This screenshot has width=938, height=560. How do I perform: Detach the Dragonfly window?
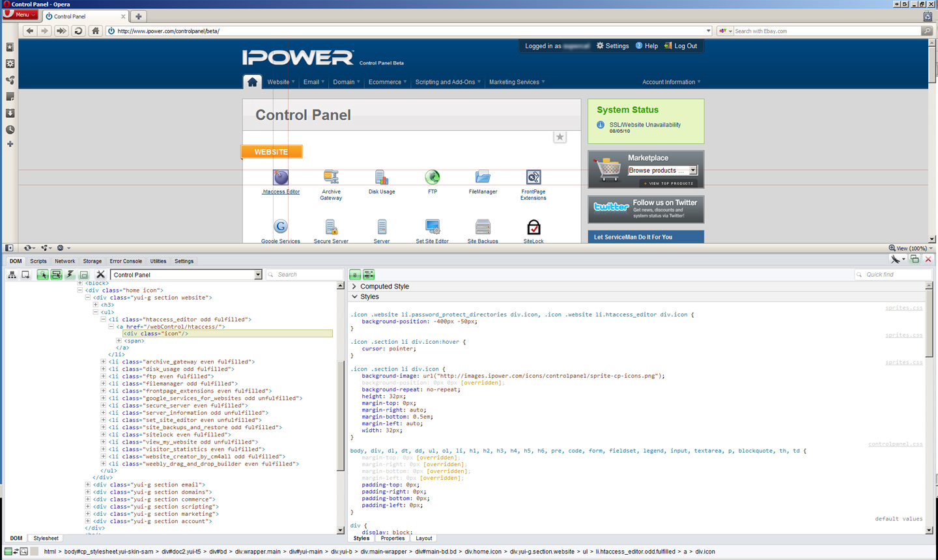click(915, 259)
